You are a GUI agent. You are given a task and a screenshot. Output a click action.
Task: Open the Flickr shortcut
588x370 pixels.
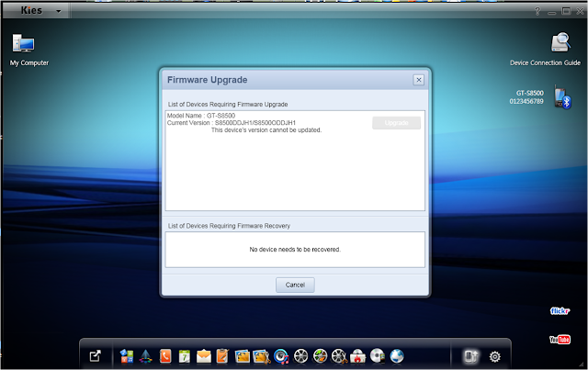tap(560, 310)
